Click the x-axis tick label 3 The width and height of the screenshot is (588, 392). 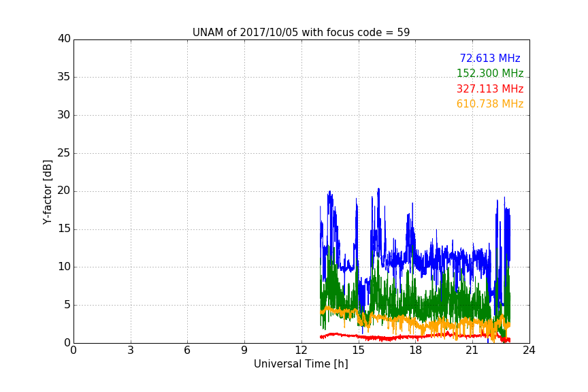pos(131,350)
